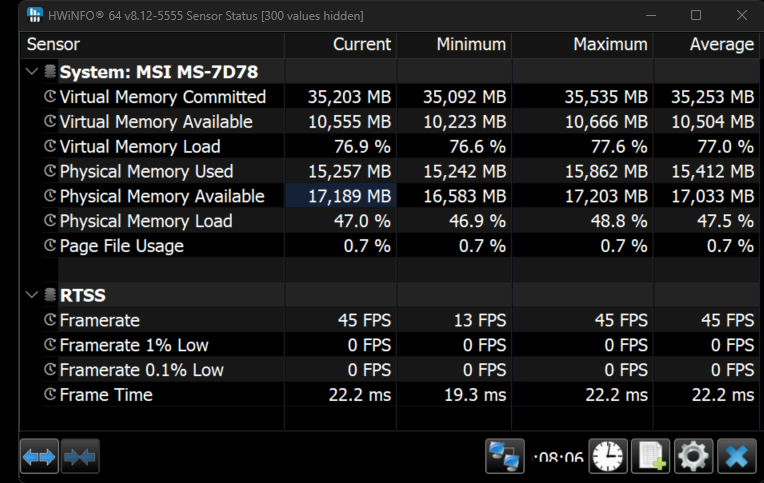Viewport: 764px width, 483px height.
Task: Click clock icon next to Physical Memory Load
Action: [x=50, y=221]
